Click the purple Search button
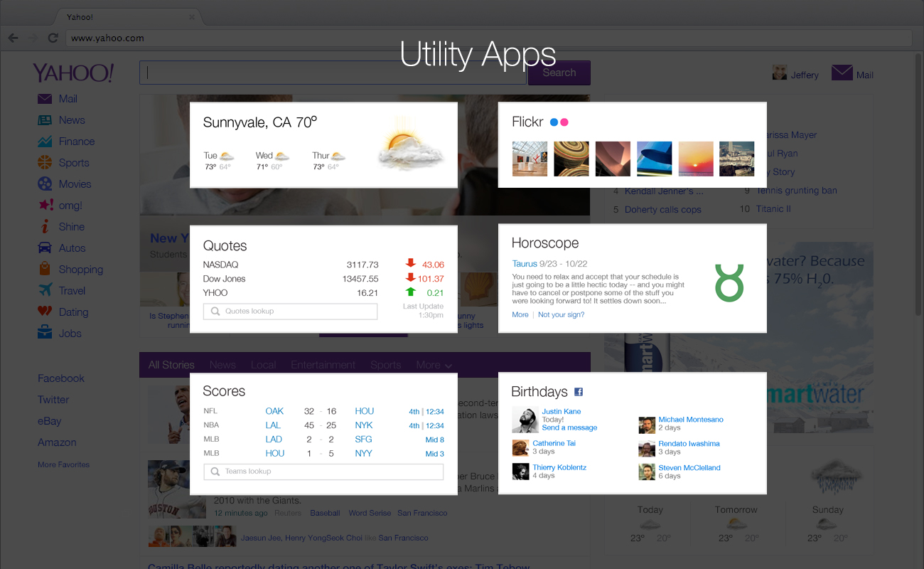 coord(559,73)
